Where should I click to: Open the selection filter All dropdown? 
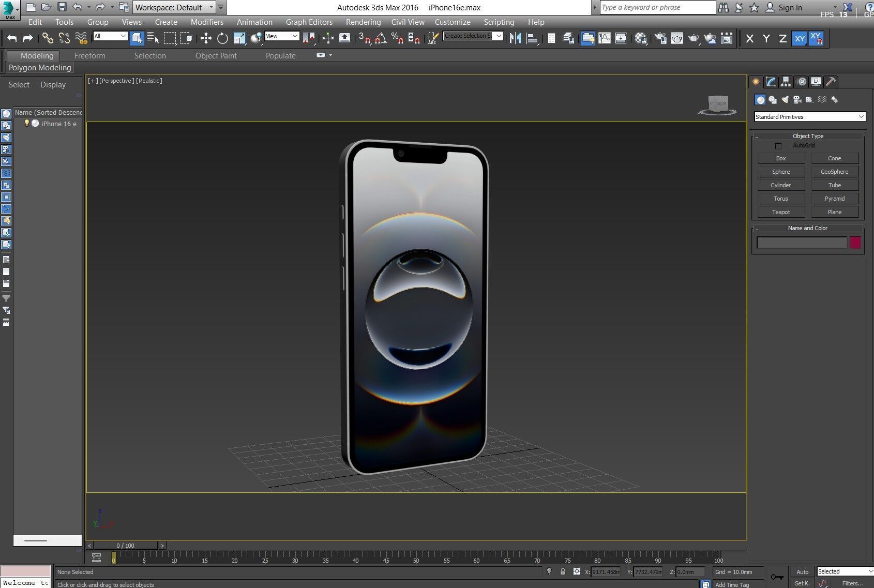[110, 36]
